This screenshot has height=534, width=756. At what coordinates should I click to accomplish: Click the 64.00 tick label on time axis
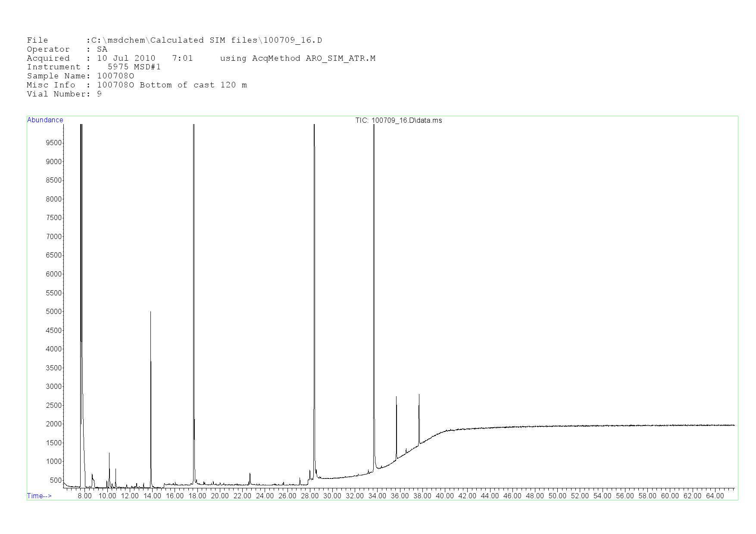point(715,496)
